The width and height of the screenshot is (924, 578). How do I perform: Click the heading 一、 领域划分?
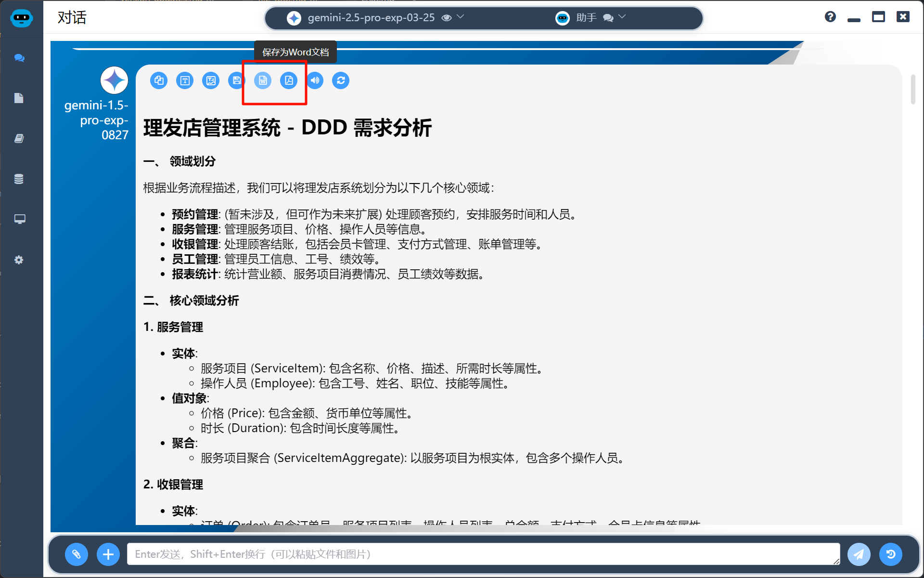click(180, 161)
